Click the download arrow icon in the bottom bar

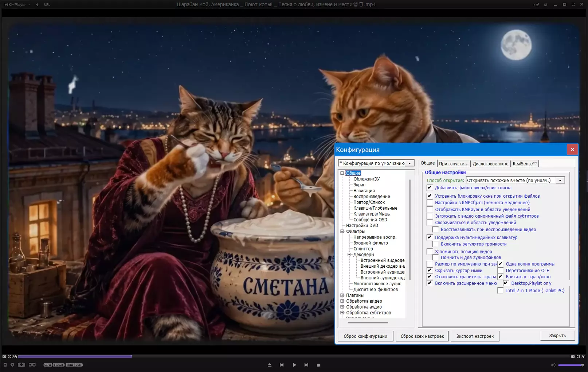click(21, 365)
